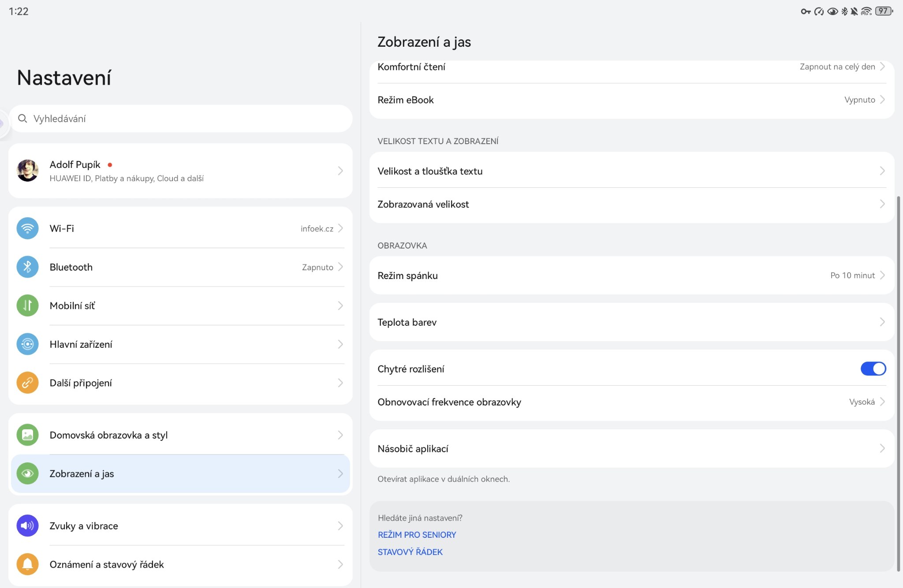Expand Obnovovací frekvence obrazovky setting
903x588 pixels.
click(631, 402)
